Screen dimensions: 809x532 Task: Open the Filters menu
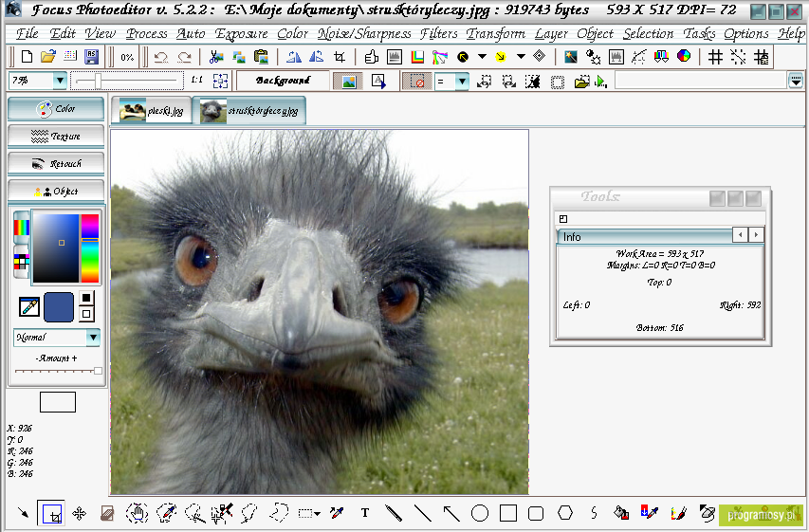click(x=438, y=34)
